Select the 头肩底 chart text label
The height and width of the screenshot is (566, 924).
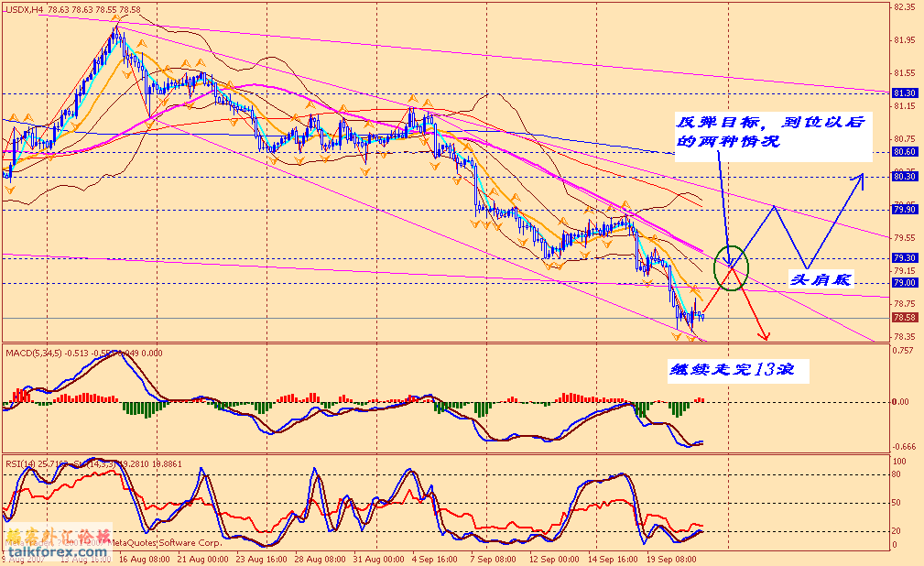pos(821,278)
